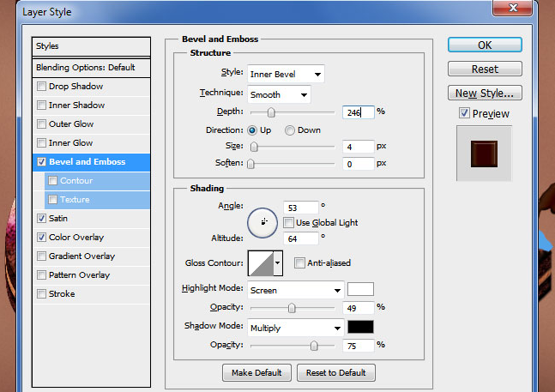Screen dimensions: 555x392
Task: Click the OK button
Action: [x=485, y=45]
